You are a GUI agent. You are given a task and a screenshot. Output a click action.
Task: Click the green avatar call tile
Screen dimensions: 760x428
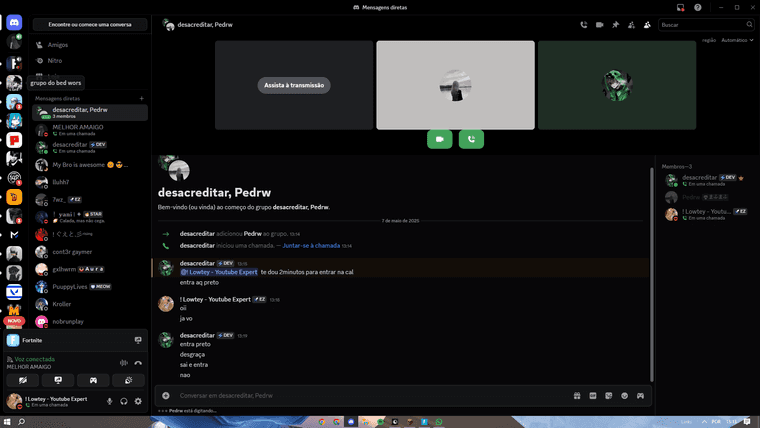617,85
